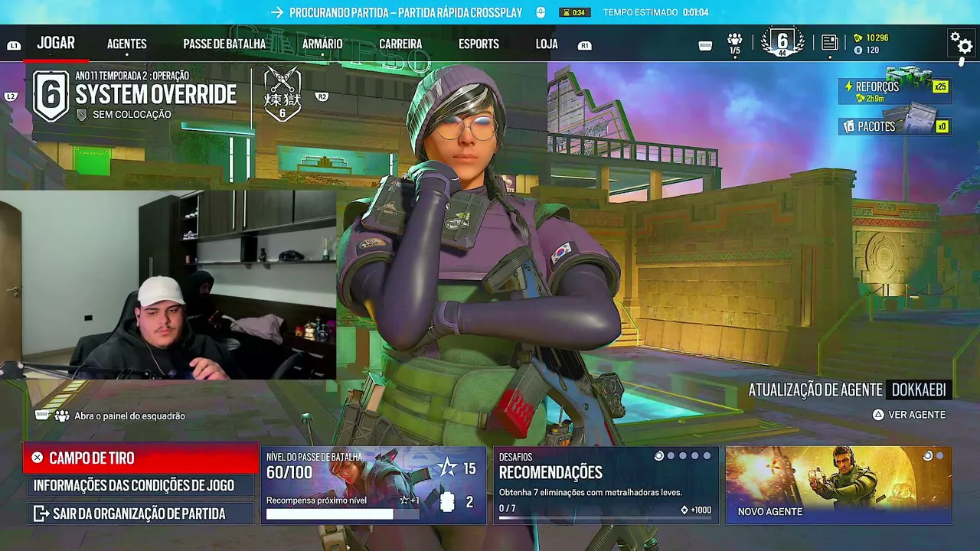Viewport: 980px width, 551px height.
Task: Click the +1000 renown reward icon
Action: coord(684,510)
